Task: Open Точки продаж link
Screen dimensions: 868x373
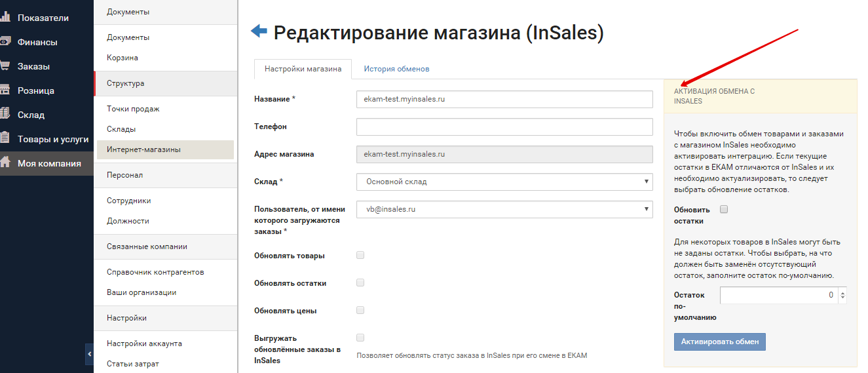Action: (133, 109)
